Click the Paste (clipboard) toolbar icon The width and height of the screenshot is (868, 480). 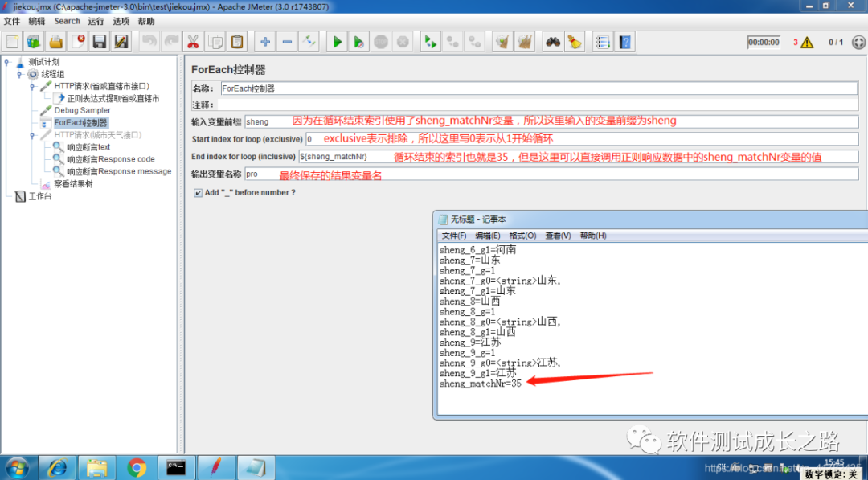pyautogui.click(x=236, y=42)
